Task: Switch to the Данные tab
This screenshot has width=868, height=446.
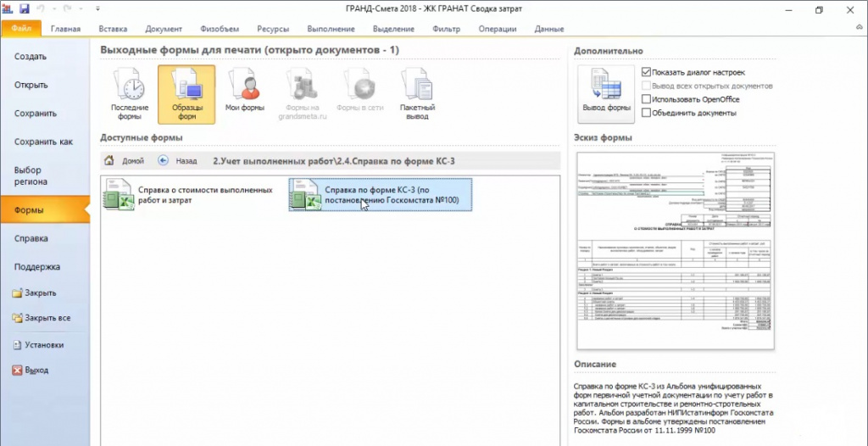Action: (x=549, y=29)
